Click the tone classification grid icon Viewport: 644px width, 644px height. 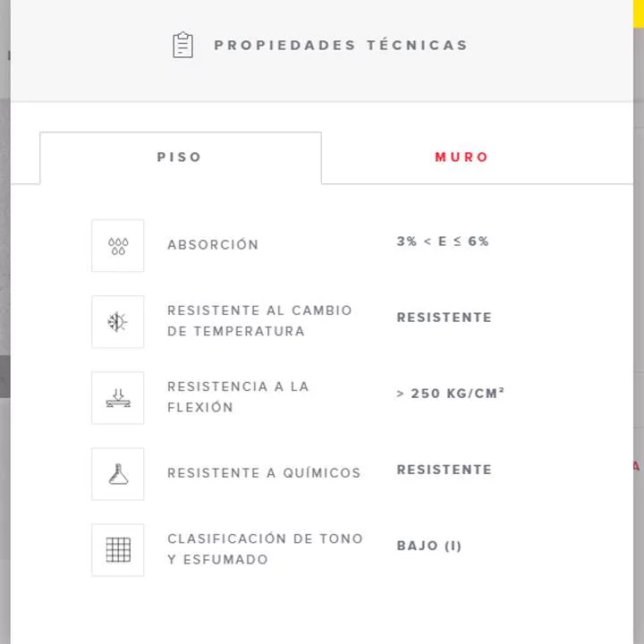pos(117,550)
